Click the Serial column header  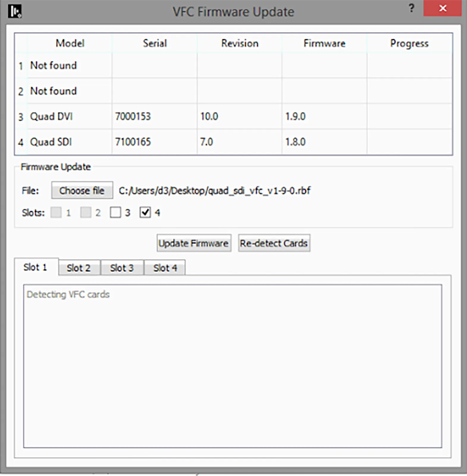[x=155, y=43]
